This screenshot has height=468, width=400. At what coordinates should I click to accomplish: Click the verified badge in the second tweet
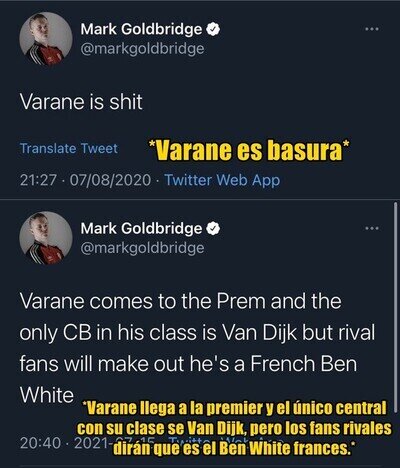coord(213,229)
